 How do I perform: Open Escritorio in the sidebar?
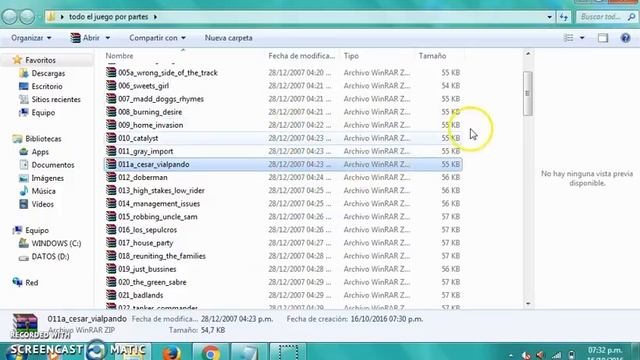pyautogui.click(x=47, y=87)
